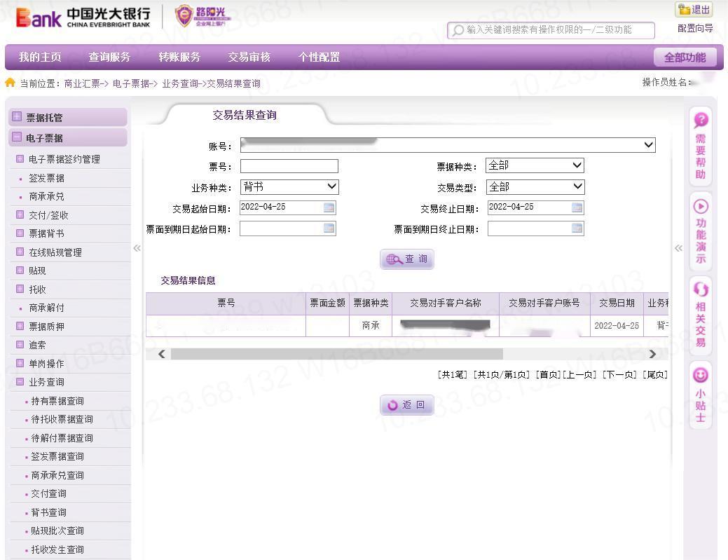The height and width of the screenshot is (560, 728).
Task: Click the search magnifier icon in keyword box
Action: click(458, 30)
